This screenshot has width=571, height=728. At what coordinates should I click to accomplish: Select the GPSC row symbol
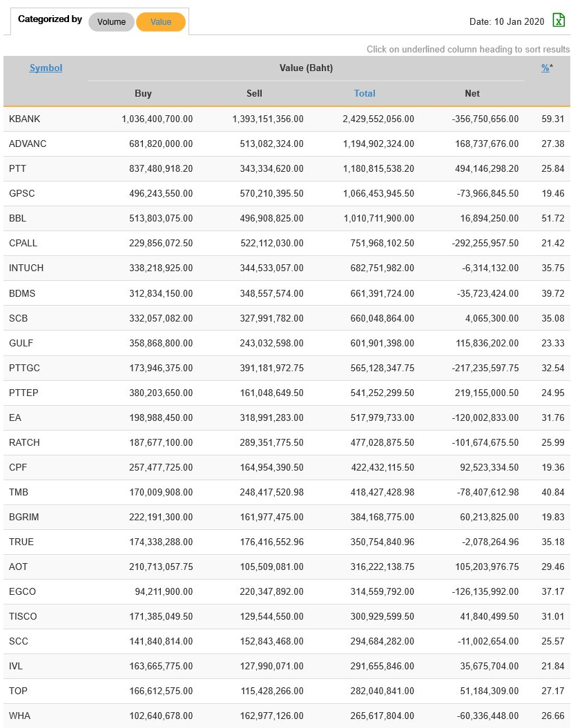click(x=21, y=193)
